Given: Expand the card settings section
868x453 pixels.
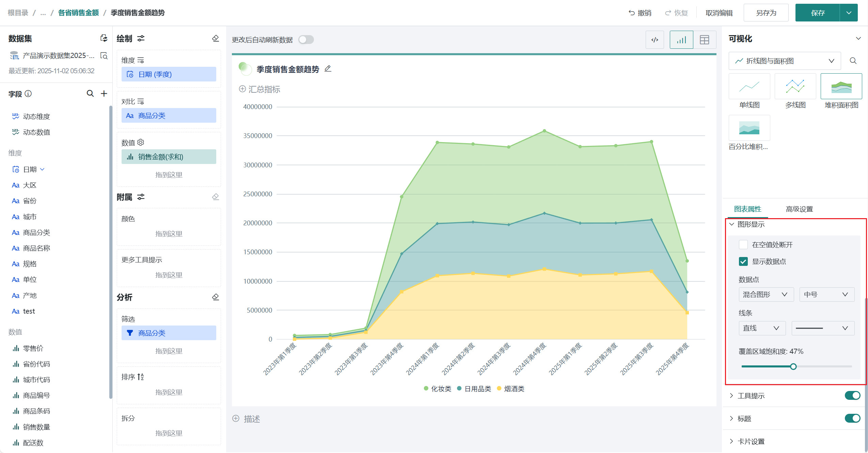Looking at the screenshot, I should coord(751,441).
